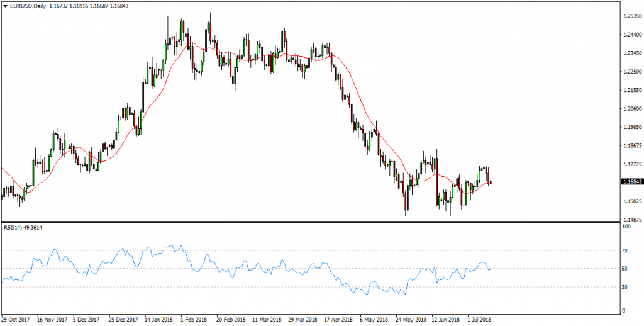Click the triangle arrow before EURUSD,Daily

[5, 6]
